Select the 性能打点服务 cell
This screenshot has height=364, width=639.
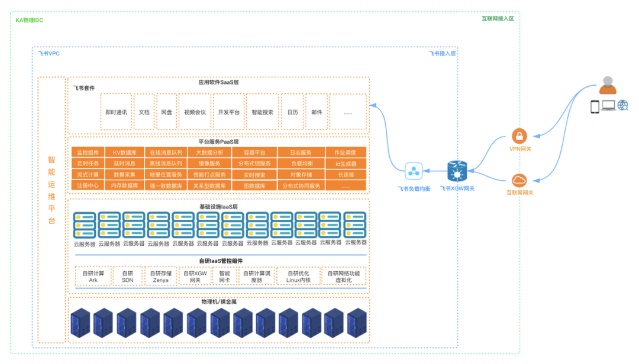click(209, 174)
